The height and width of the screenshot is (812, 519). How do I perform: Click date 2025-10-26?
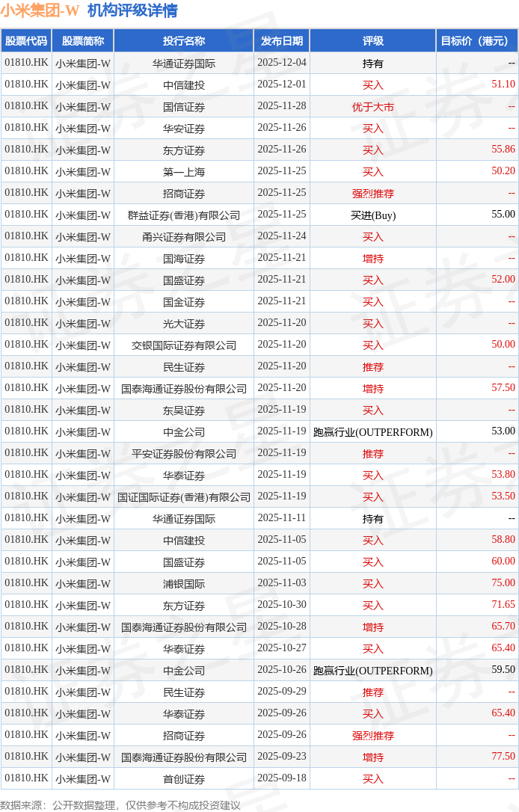point(282,670)
